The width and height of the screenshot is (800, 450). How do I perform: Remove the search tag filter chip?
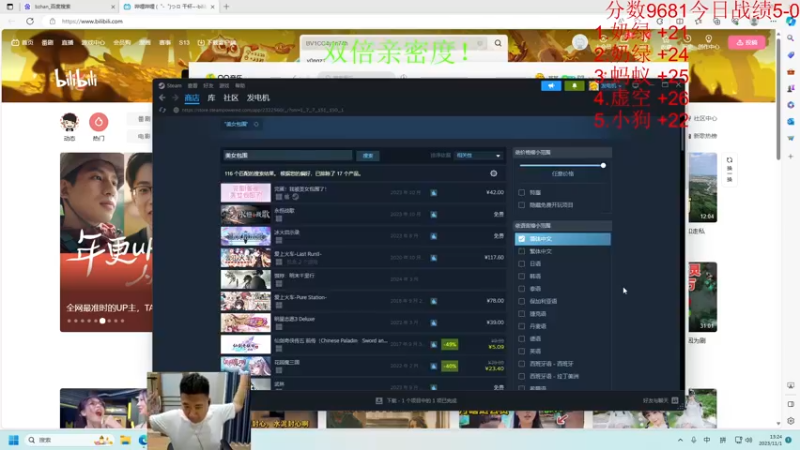[256, 124]
